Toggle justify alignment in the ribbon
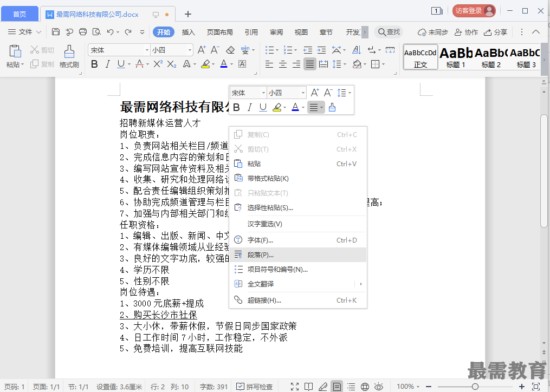 [310, 64]
